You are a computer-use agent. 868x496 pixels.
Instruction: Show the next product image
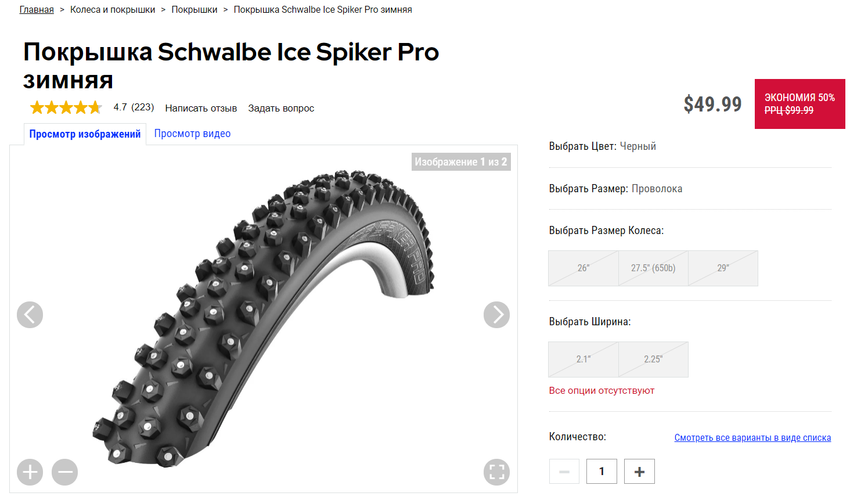(x=496, y=315)
